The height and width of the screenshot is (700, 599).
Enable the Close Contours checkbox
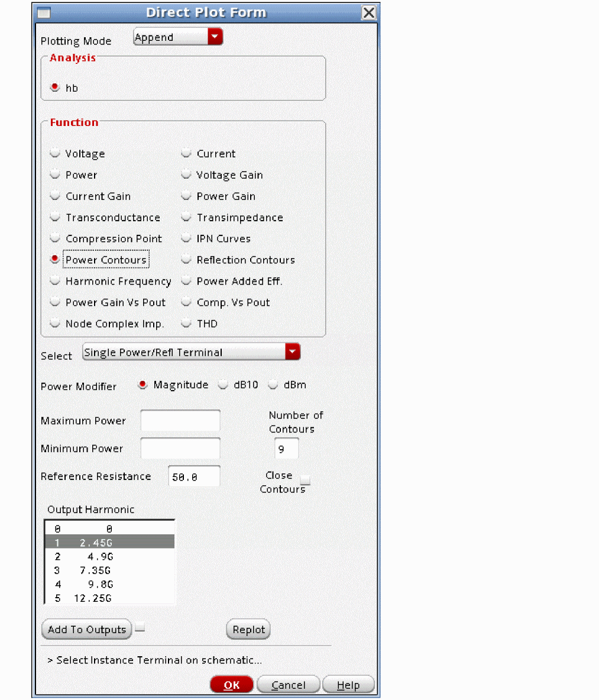click(x=305, y=480)
